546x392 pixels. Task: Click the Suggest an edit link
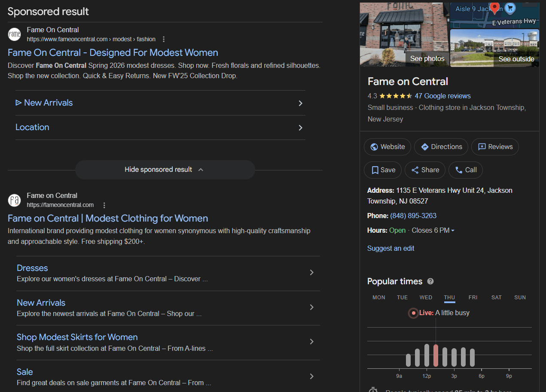(390, 249)
